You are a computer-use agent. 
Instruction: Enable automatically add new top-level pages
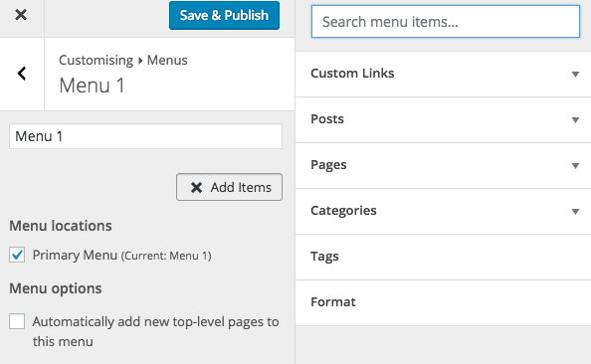pyautogui.click(x=17, y=321)
